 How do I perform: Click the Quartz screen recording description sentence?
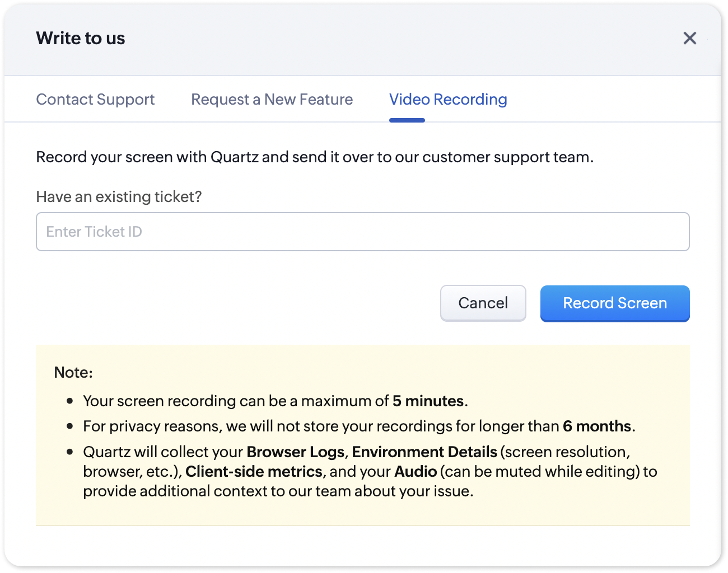(315, 157)
